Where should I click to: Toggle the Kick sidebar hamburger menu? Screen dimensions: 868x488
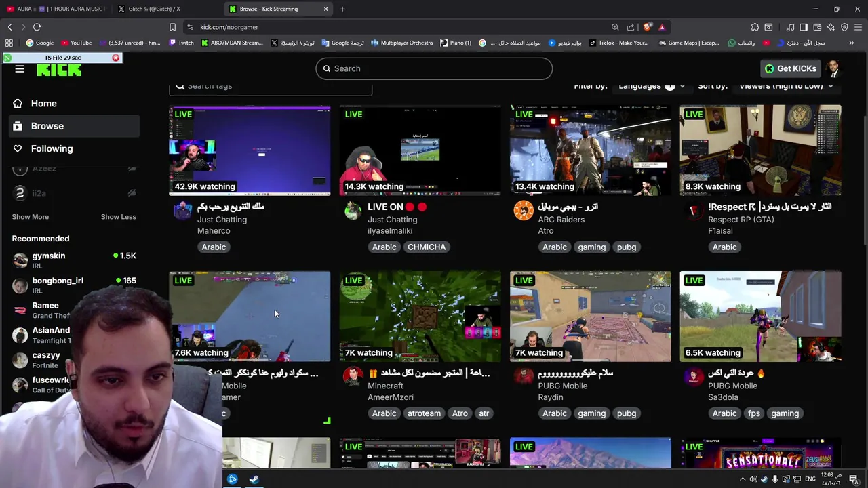pos(20,69)
